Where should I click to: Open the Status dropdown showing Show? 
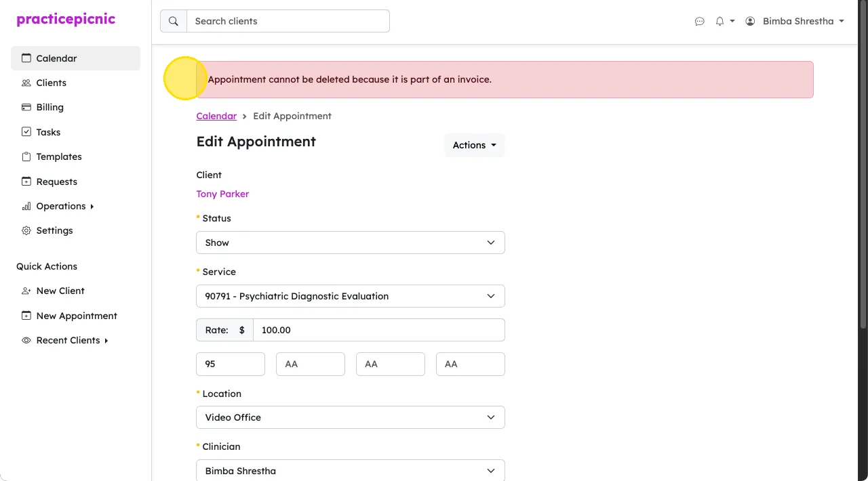351,243
